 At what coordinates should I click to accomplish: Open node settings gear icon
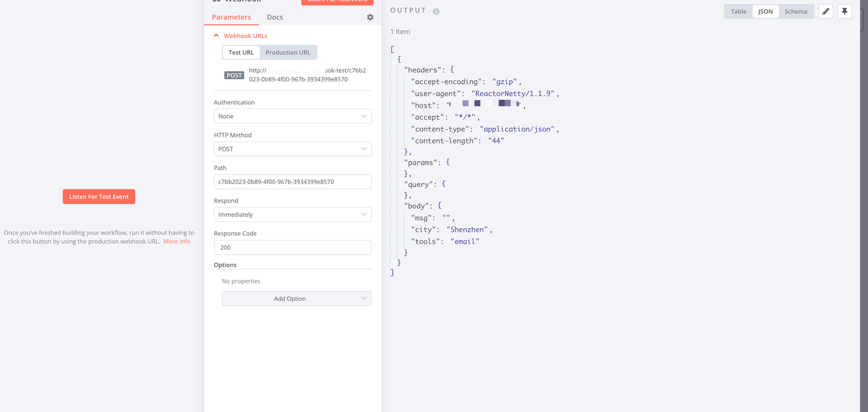click(x=370, y=17)
